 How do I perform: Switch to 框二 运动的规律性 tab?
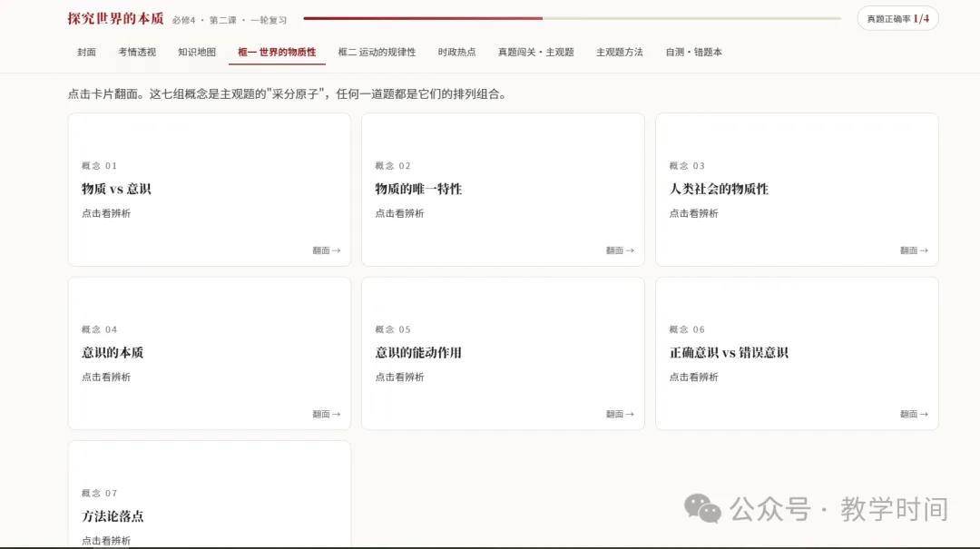point(377,53)
